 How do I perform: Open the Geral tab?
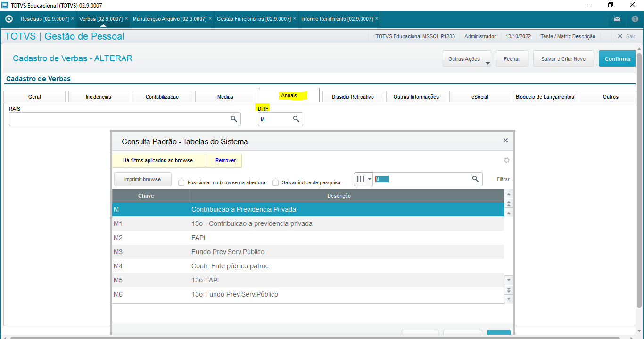(x=34, y=96)
